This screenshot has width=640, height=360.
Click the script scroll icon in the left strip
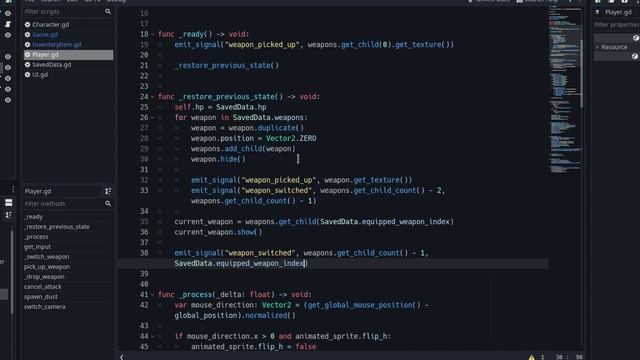[x=8, y=24]
